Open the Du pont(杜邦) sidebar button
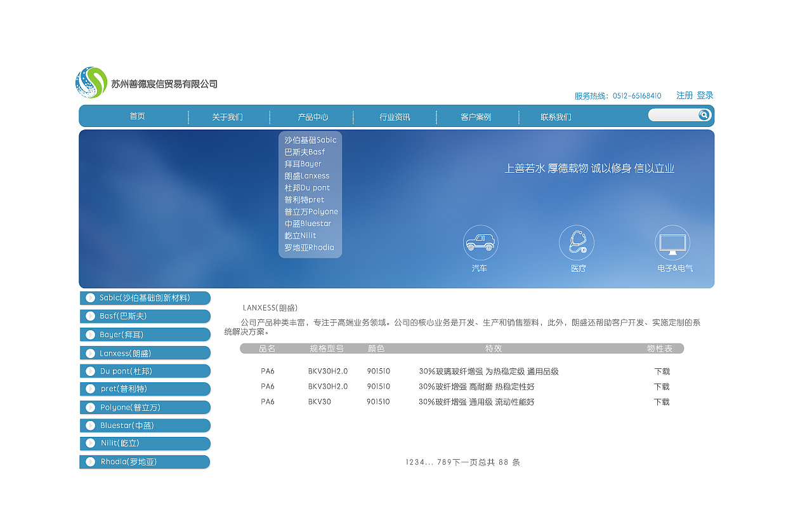812x508 pixels. click(145, 371)
